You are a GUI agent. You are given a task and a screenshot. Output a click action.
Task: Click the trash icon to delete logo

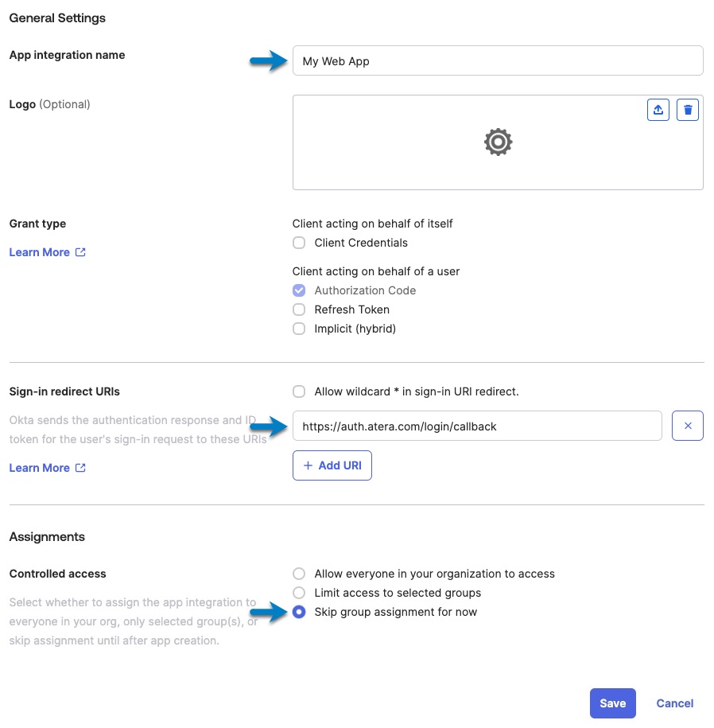[688, 110]
